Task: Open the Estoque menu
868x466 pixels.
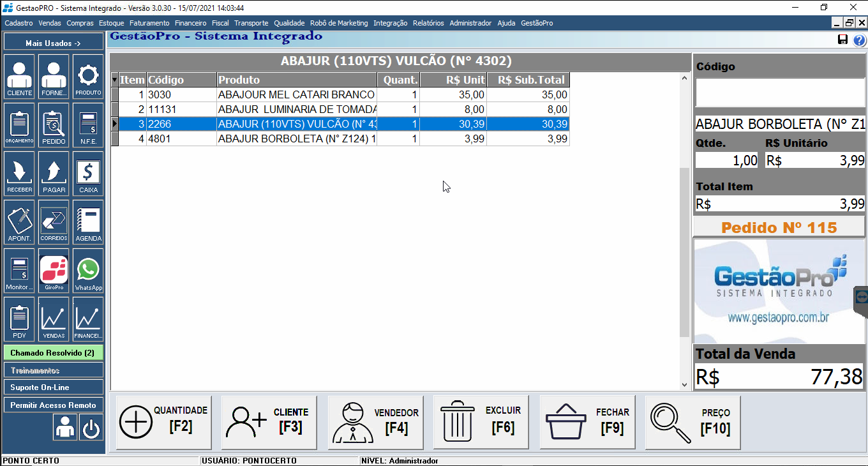Action: coord(112,23)
